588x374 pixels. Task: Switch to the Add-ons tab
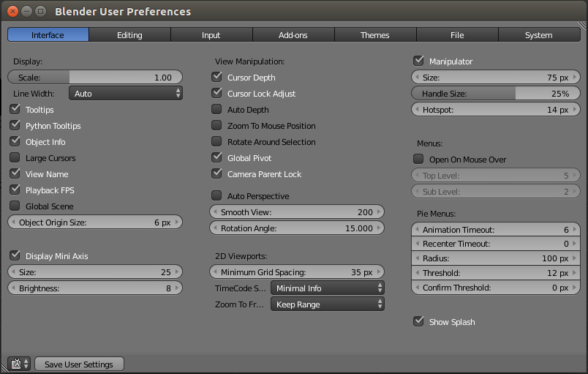point(293,35)
